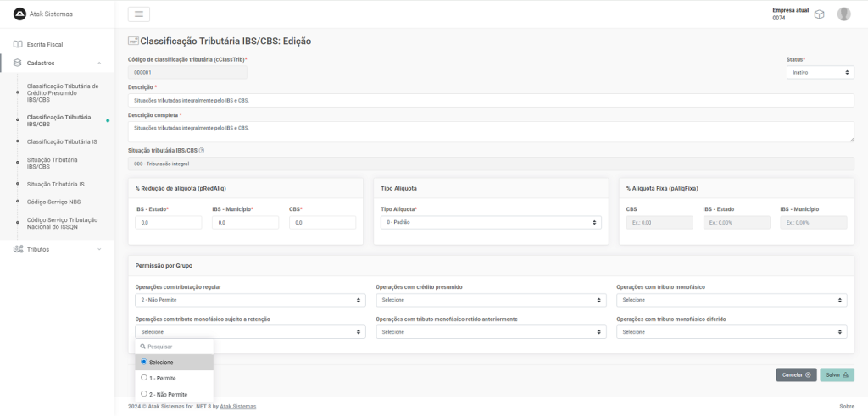Expand Operações com crédito presumido dropdown
The height and width of the screenshot is (416, 868).
click(x=491, y=300)
